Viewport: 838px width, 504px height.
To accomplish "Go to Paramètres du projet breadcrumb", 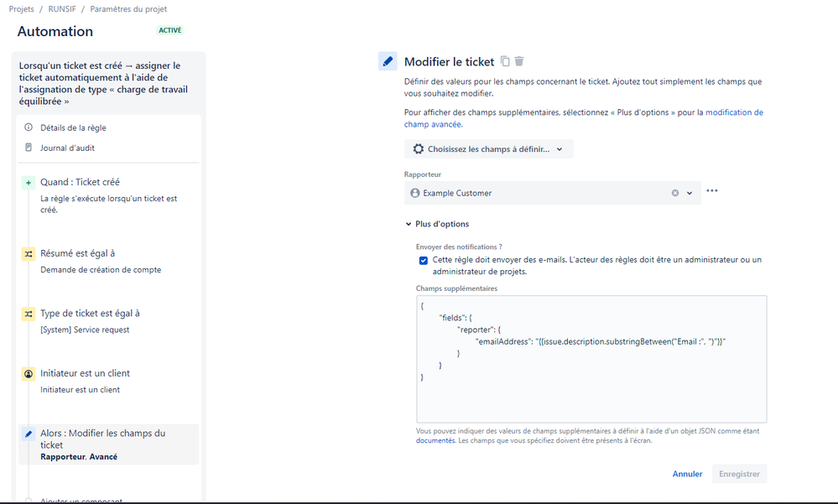I will tap(128, 9).
